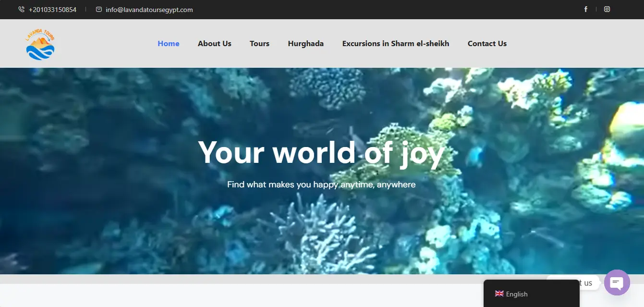This screenshot has height=307, width=644.
Task: Click the envelope email icon
Action: tap(99, 9)
